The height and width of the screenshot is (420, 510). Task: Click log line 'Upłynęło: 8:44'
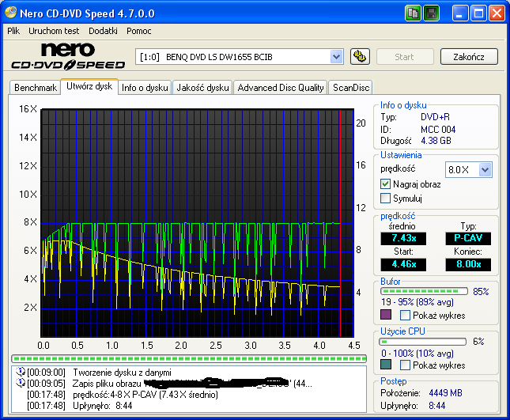tap(103, 406)
